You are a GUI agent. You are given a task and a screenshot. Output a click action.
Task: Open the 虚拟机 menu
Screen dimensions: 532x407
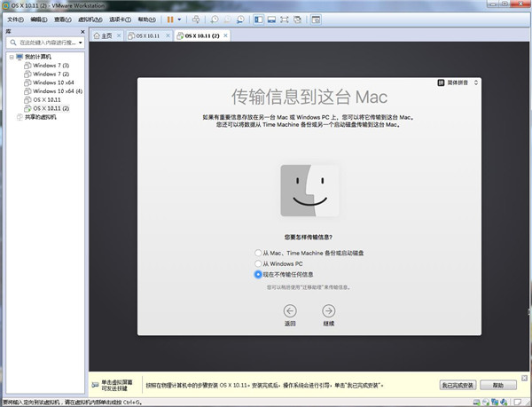(x=90, y=20)
